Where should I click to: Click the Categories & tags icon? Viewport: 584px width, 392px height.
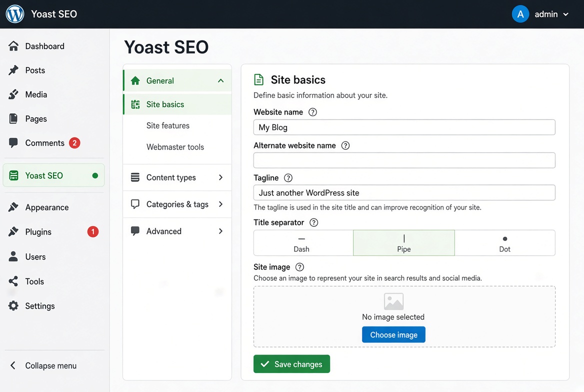(135, 204)
